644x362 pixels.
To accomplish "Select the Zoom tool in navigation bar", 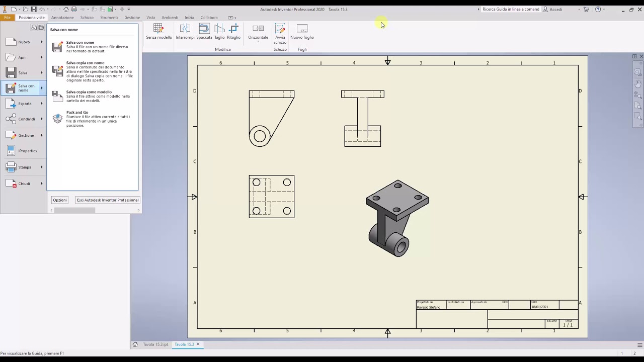I will point(637,95).
